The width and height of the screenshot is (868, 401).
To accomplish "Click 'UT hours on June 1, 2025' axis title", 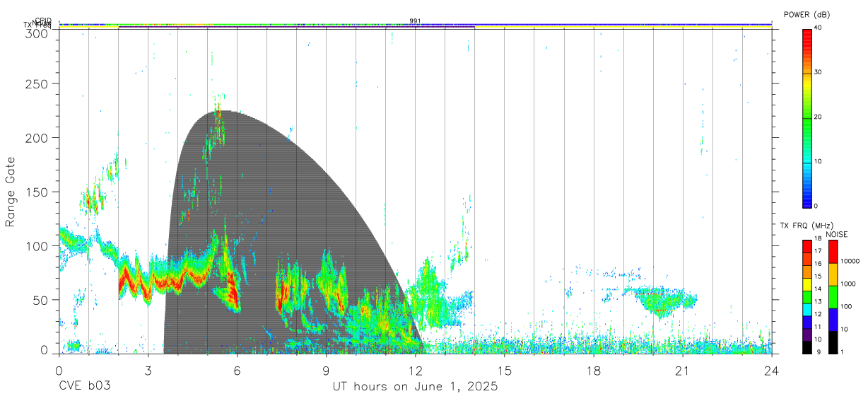I will point(416,387).
